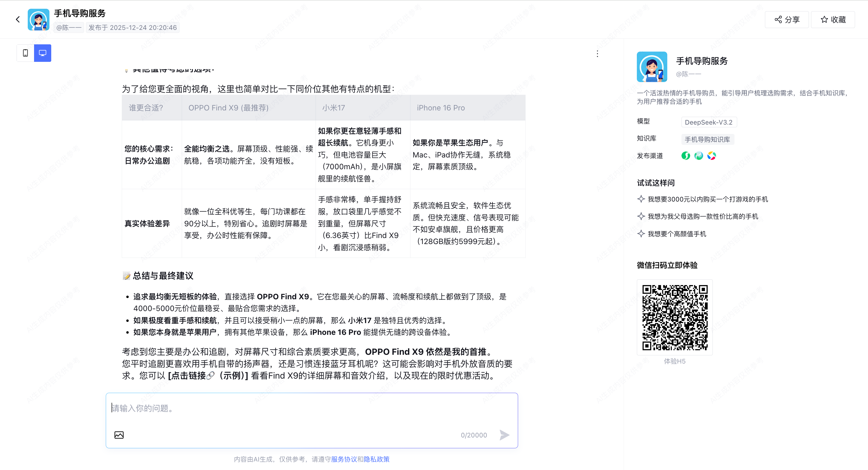Open the three-dot more options menu
Image resolution: width=868 pixels, height=470 pixels.
point(597,54)
